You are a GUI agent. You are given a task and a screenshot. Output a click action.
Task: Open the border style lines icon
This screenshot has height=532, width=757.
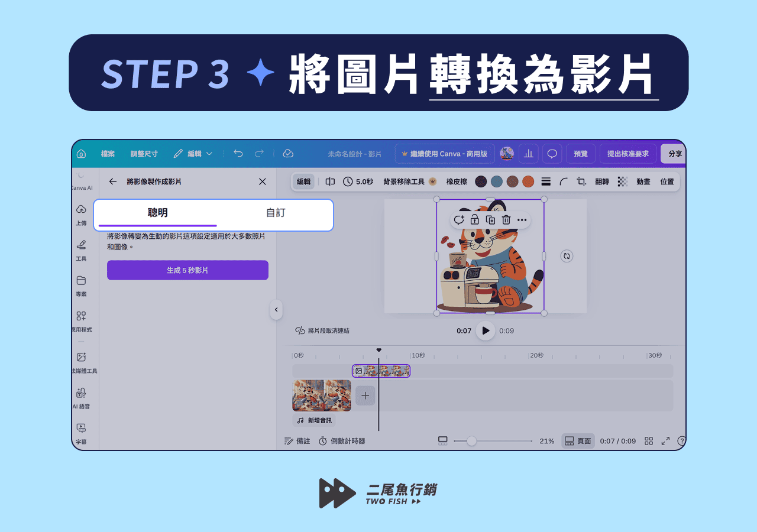(546, 181)
